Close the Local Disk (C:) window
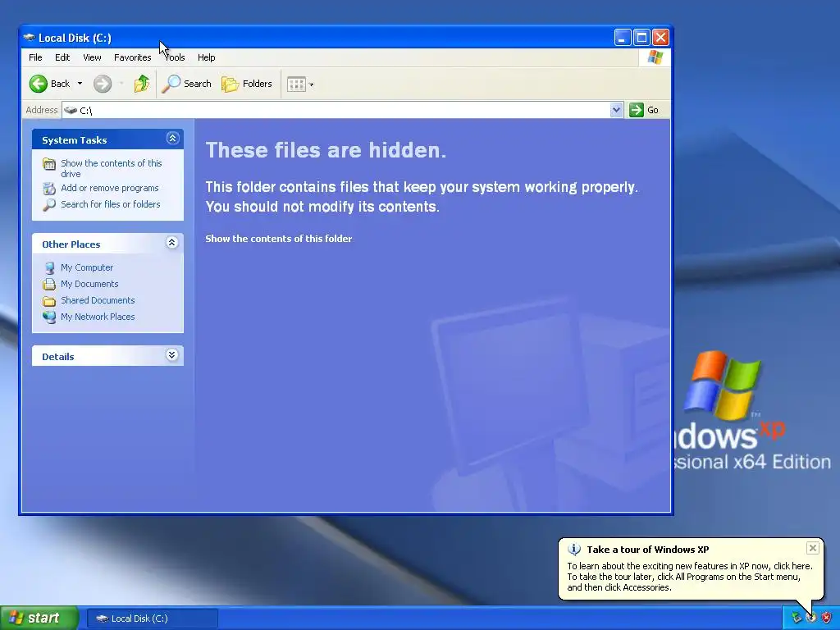This screenshot has height=630, width=840. coord(660,38)
